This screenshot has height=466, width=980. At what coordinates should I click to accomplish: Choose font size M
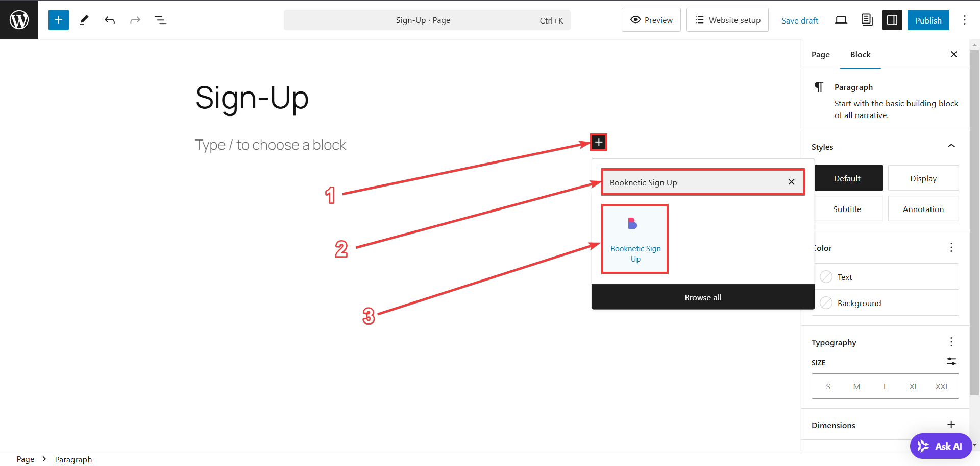[856, 386]
